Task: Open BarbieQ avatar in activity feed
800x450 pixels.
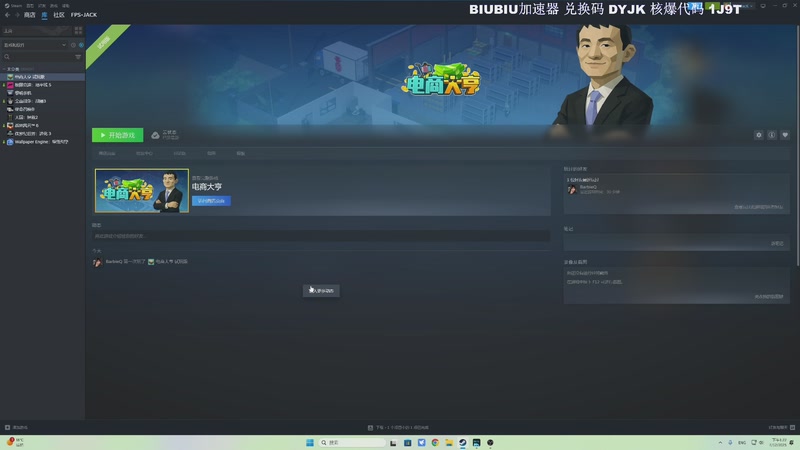Action: [97, 262]
